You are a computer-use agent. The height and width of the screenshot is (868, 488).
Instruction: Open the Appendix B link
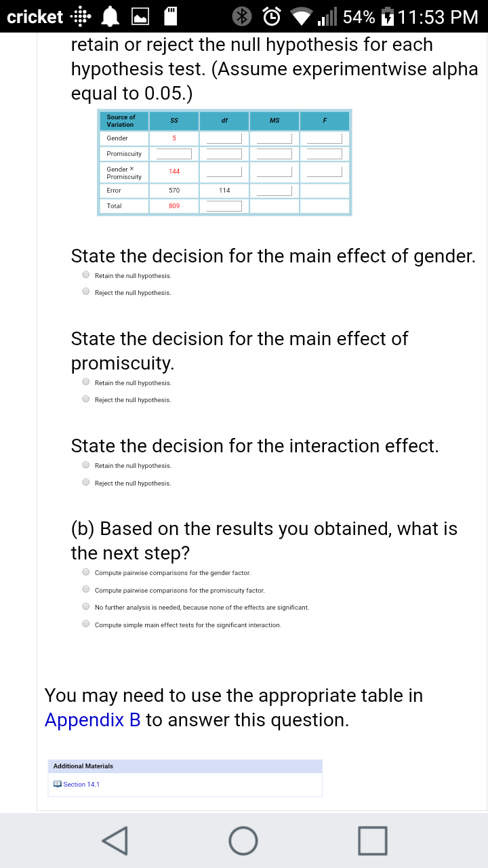[92, 719]
